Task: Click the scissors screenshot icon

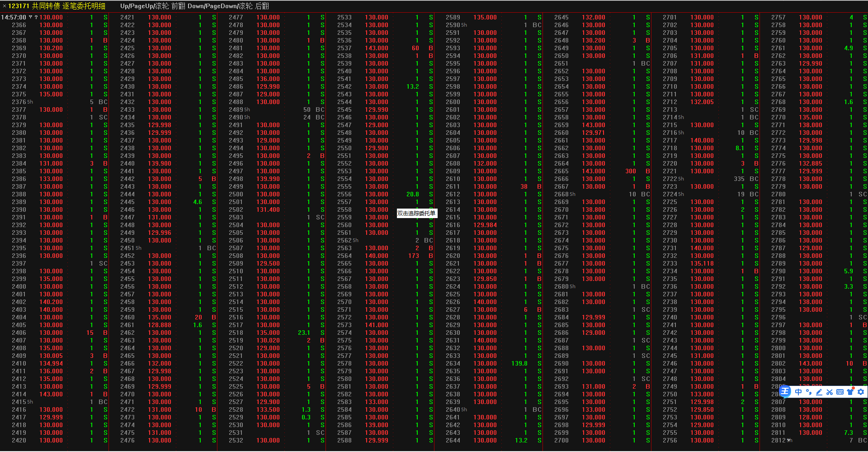Action: [830, 392]
